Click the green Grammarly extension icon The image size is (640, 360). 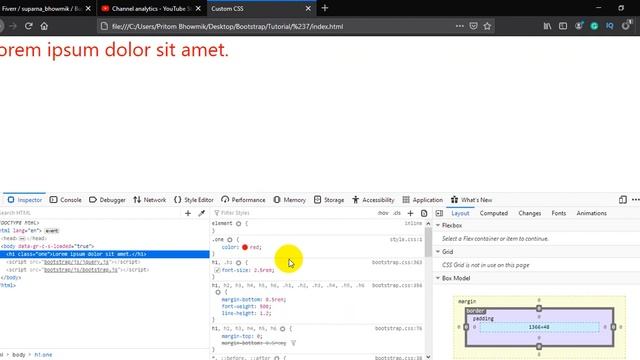[594, 26]
